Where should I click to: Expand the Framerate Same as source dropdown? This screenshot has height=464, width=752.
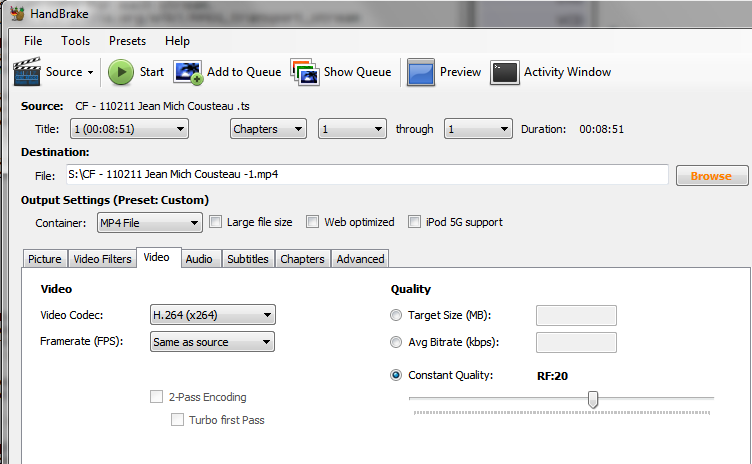click(x=212, y=342)
